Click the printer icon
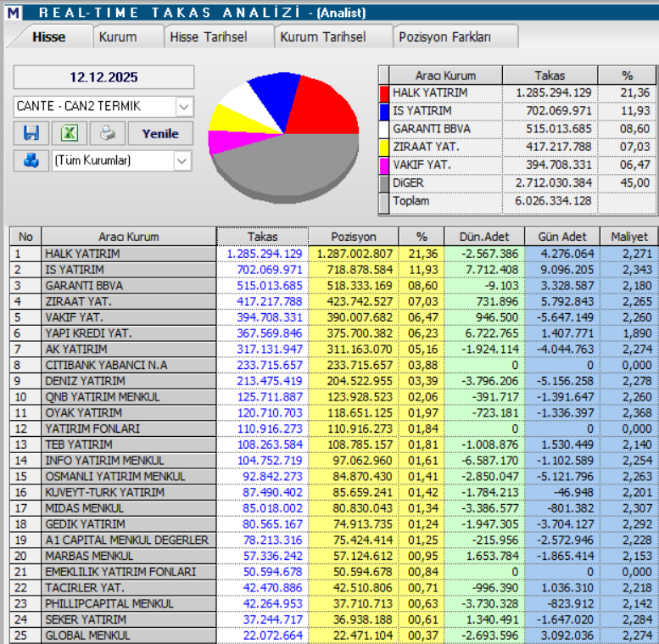The image size is (659, 644). 108,134
